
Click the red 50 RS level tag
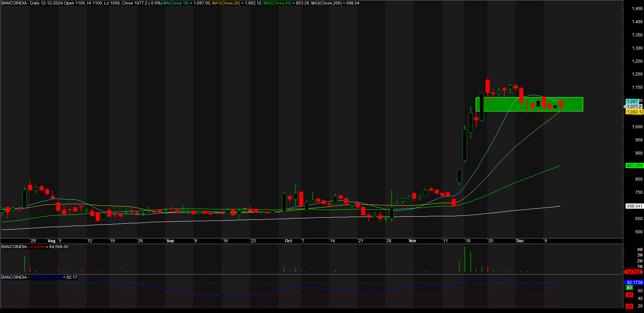pyautogui.click(x=629, y=295)
